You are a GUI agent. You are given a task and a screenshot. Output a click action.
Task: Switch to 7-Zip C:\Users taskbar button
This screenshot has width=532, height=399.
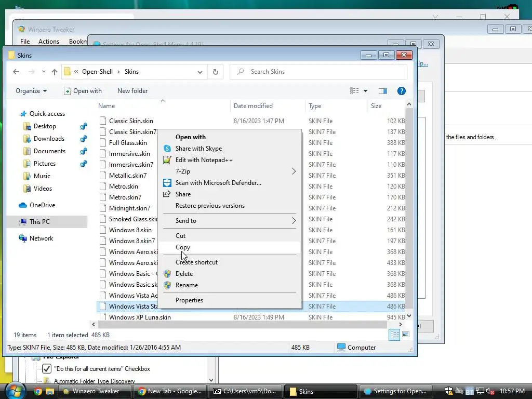point(245,391)
